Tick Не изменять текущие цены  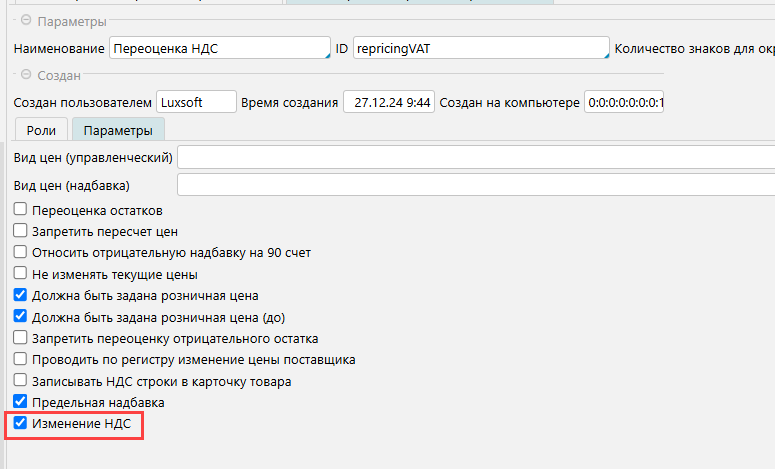point(20,274)
